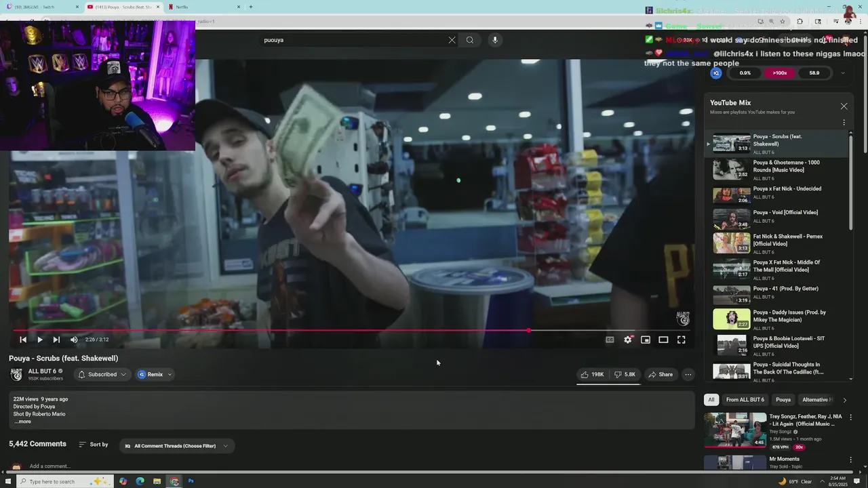The image size is (868, 488).
Task: Click the Add a comment field
Action: coord(50,466)
